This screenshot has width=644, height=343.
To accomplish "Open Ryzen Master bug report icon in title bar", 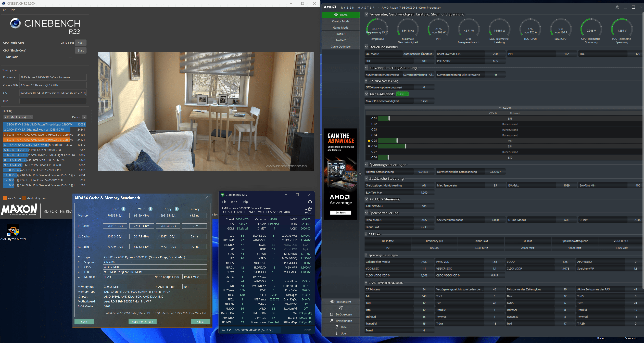I will point(617,7).
